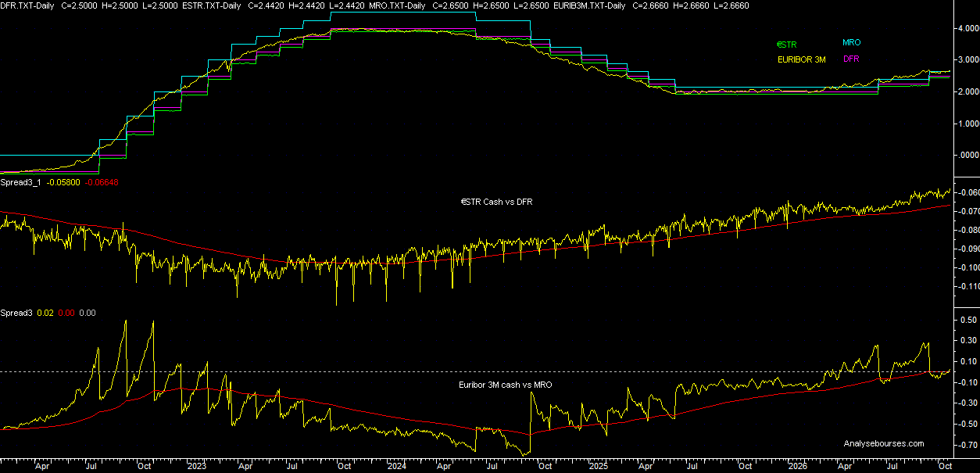Click the Spread3_1 indicator label
Viewport: 980px width, 473px height.
20,181
